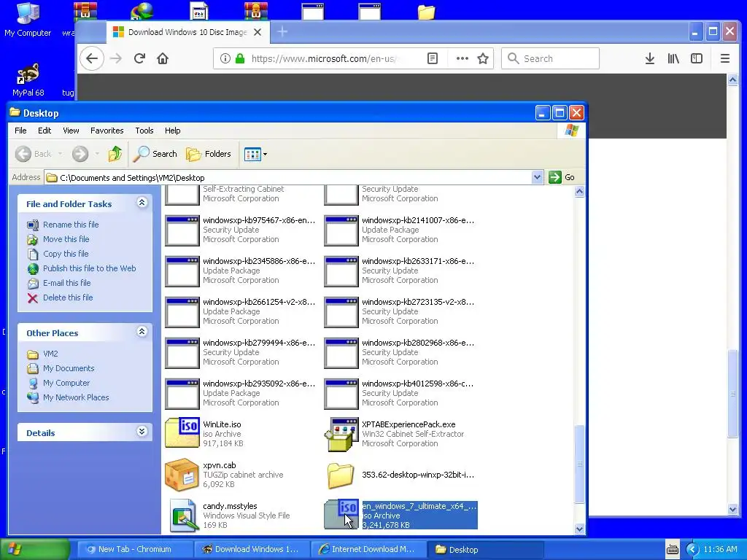Select the candy.msstyles file icon

click(183, 516)
